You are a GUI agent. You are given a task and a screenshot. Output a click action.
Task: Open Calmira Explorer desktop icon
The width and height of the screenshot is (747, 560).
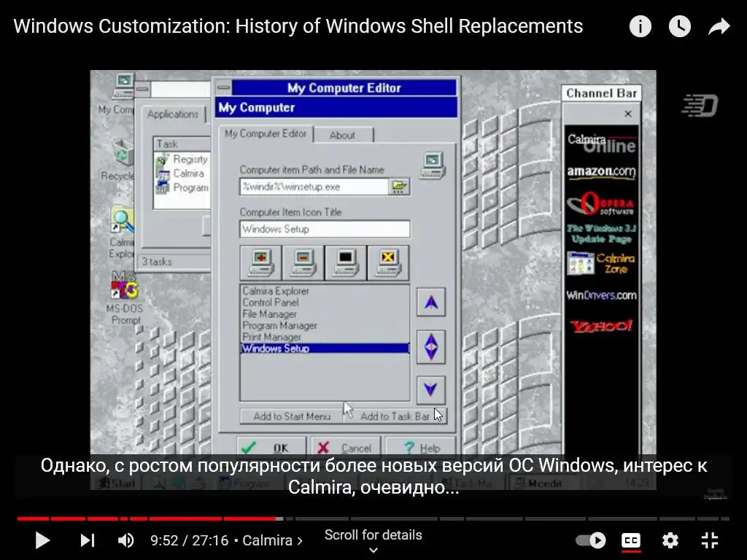(122, 233)
